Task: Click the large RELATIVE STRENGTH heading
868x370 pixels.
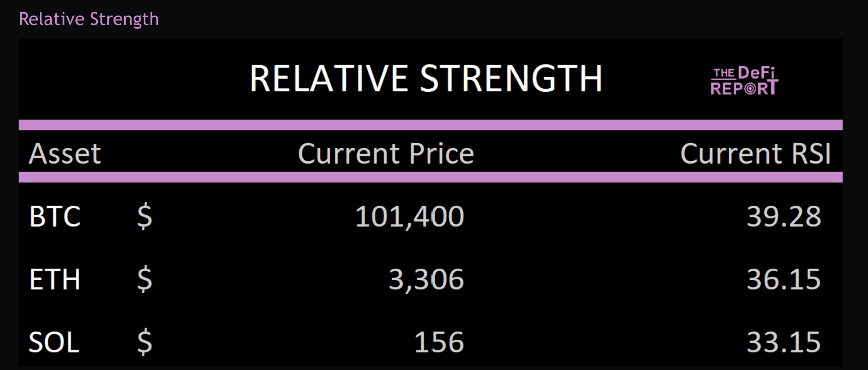Action: 426,79
